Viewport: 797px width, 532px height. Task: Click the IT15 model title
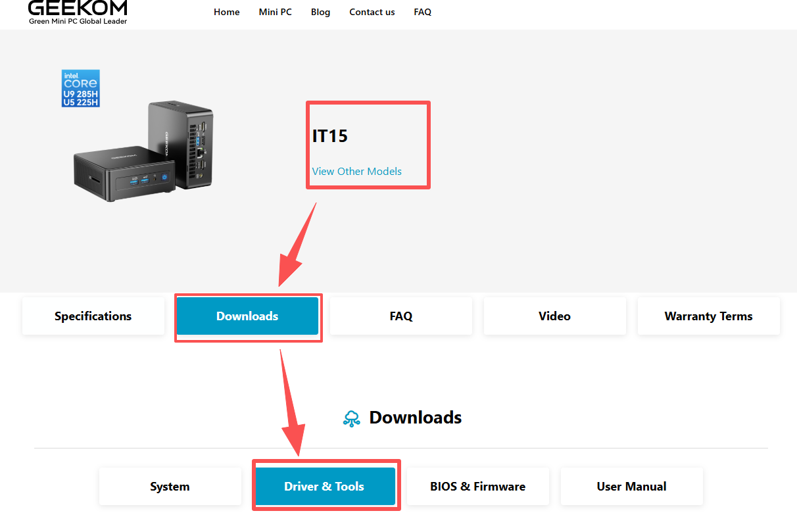click(330, 136)
